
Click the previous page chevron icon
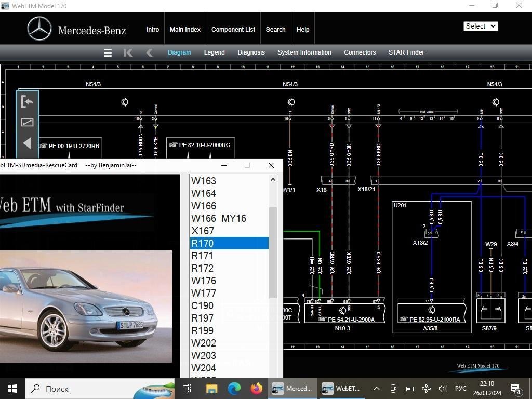pos(149,52)
